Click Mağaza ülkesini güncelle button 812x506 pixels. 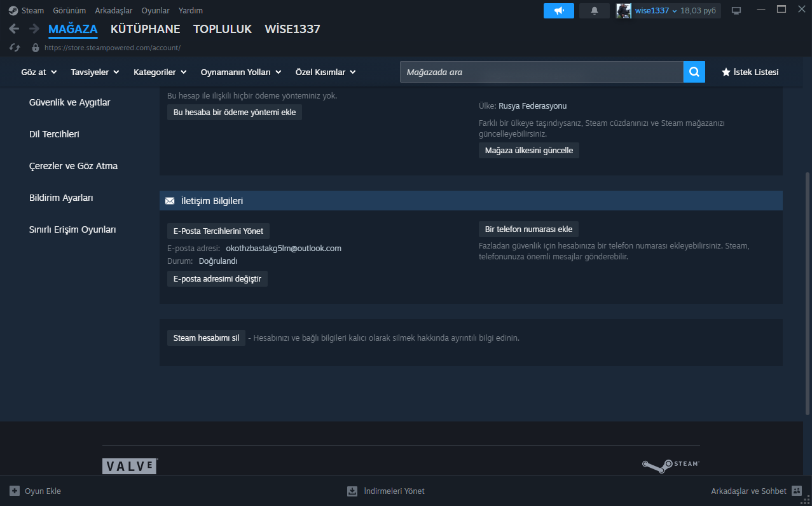coord(529,151)
